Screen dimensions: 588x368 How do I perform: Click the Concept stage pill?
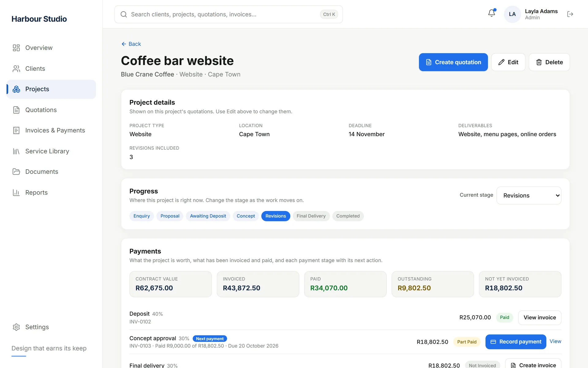coord(246,216)
